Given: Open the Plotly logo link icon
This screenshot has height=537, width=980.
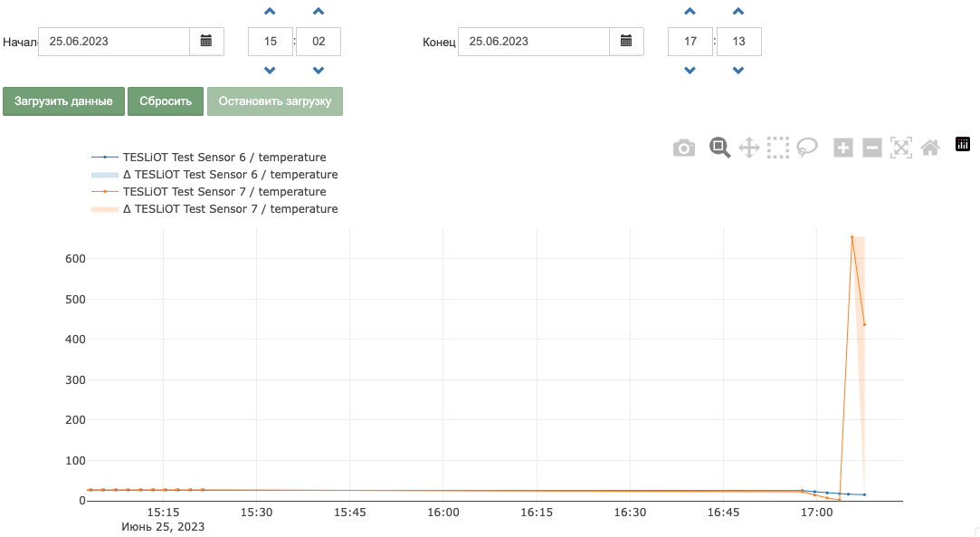Looking at the screenshot, I should pyautogui.click(x=963, y=144).
